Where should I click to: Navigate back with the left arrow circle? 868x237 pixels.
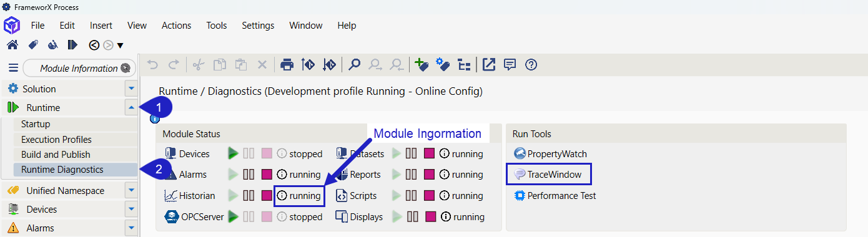pos(94,44)
